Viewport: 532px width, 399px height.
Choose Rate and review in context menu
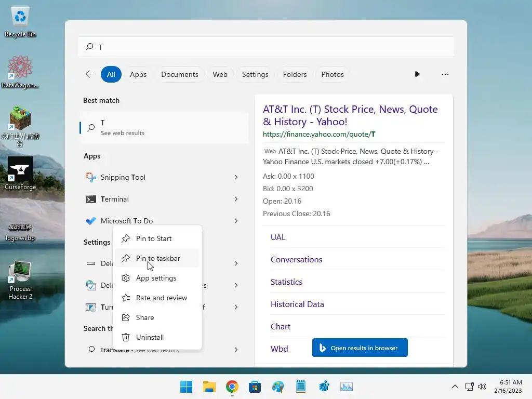point(157,298)
